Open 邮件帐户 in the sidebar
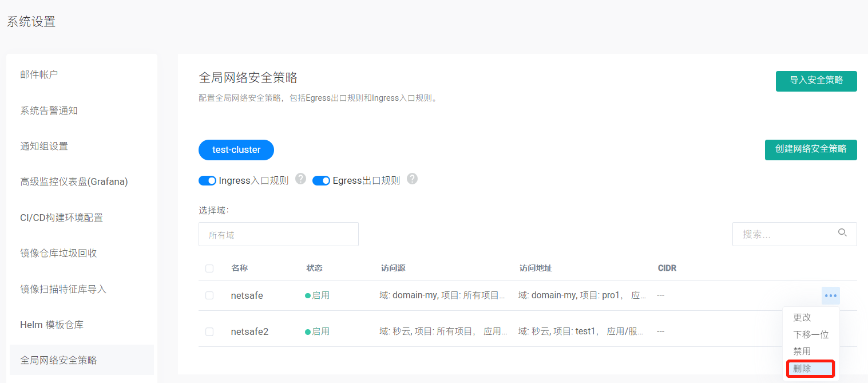This screenshot has height=383, width=868. (39, 74)
